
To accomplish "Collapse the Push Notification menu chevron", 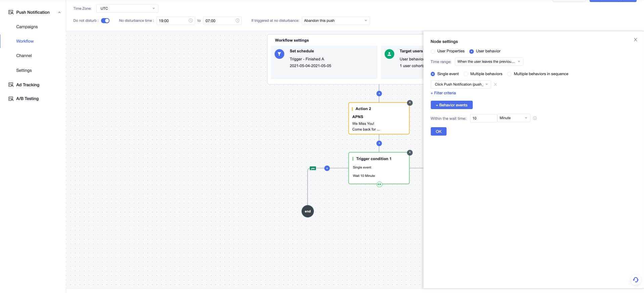I will pos(59,12).
